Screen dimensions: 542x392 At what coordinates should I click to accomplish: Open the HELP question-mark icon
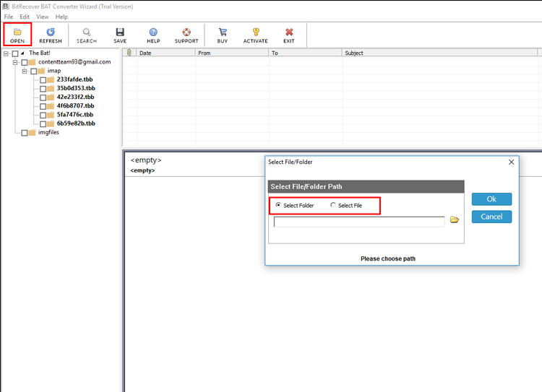(153, 35)
